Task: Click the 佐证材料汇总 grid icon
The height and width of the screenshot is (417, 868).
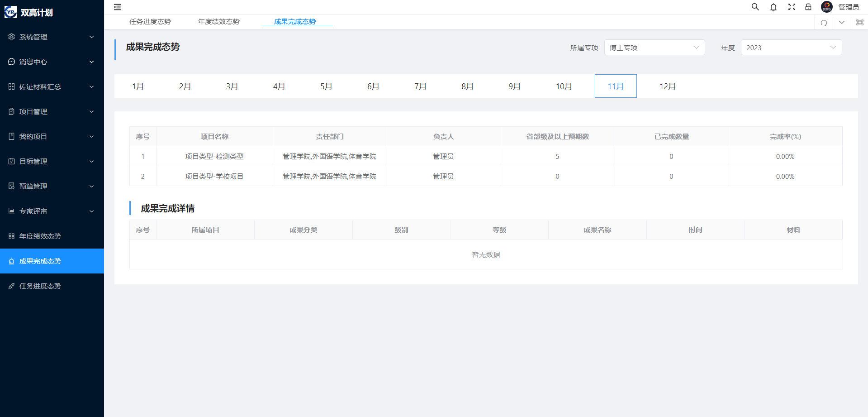Action: coord(12,86)
